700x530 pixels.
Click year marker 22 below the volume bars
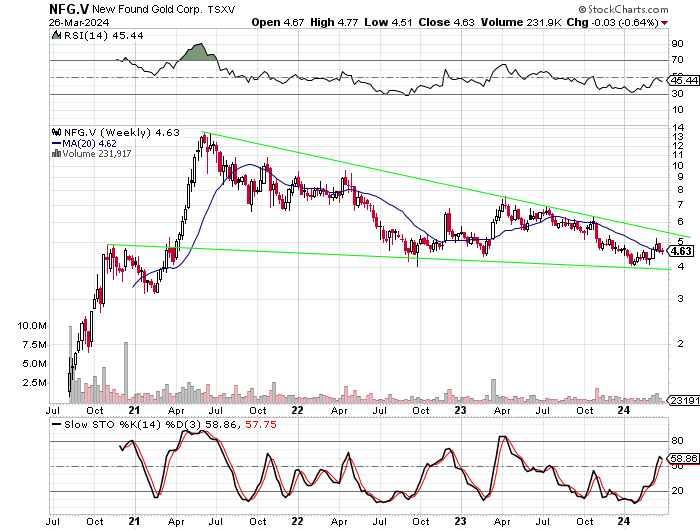pyautogui.click(x=297, y=410)
